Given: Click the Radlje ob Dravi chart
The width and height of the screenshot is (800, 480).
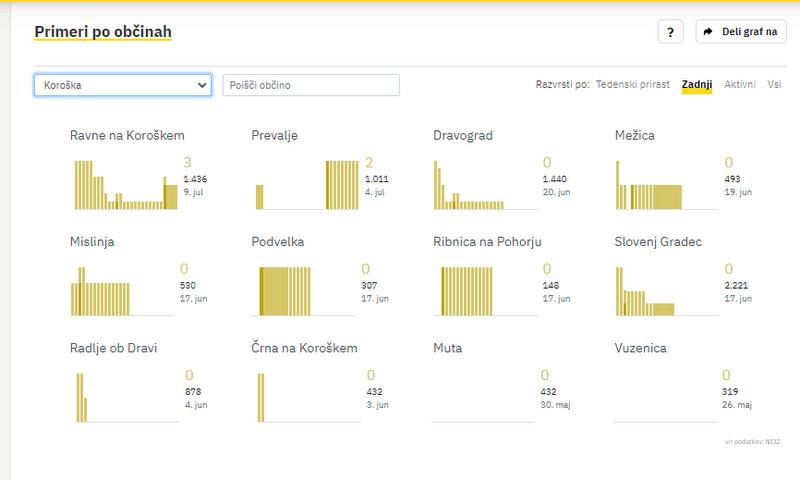Looking at the screenshot, I should (124, 397).
